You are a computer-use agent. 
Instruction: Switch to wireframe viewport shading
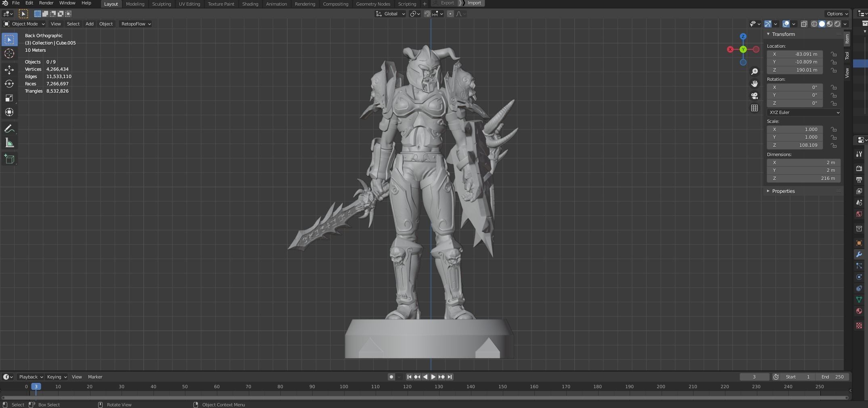click(814, 24)
